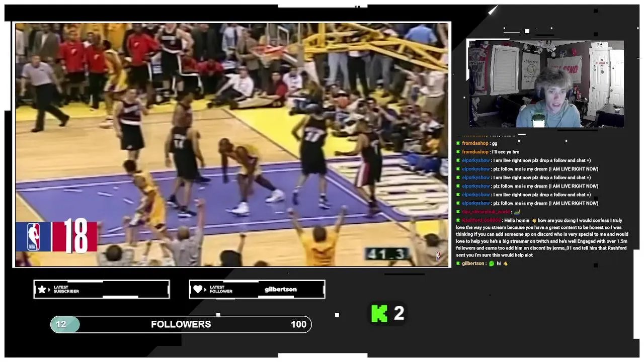Click the 'LATEST FOLLOWER' label
Screen dimensions: 644x362
[221, 289]
